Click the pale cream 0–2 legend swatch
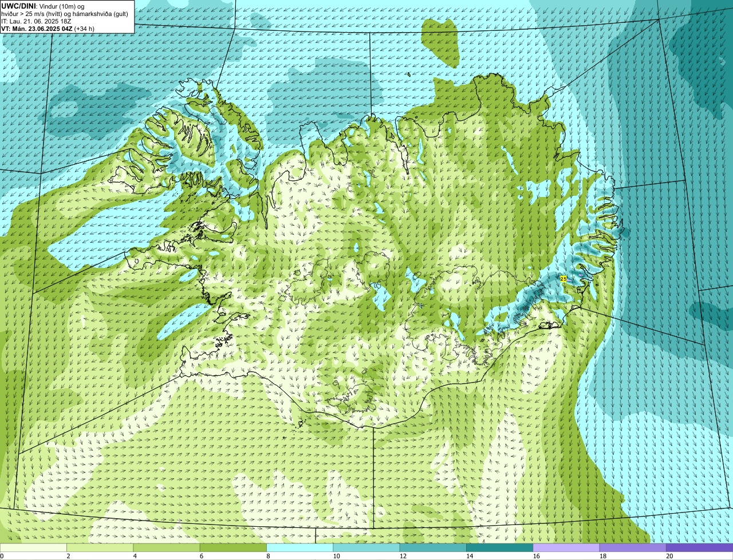The image size is (733, 560). [x=33, y=547]
